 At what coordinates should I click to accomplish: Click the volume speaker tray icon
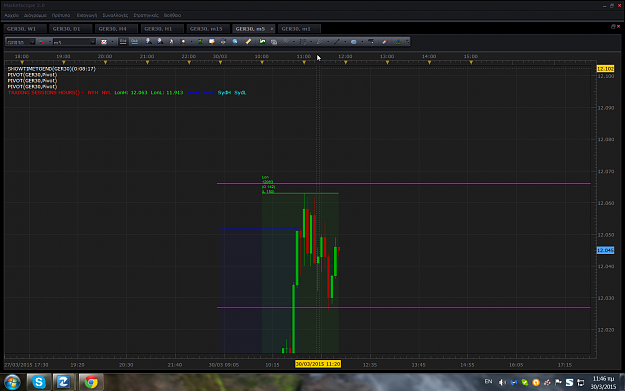click(502, 383)
